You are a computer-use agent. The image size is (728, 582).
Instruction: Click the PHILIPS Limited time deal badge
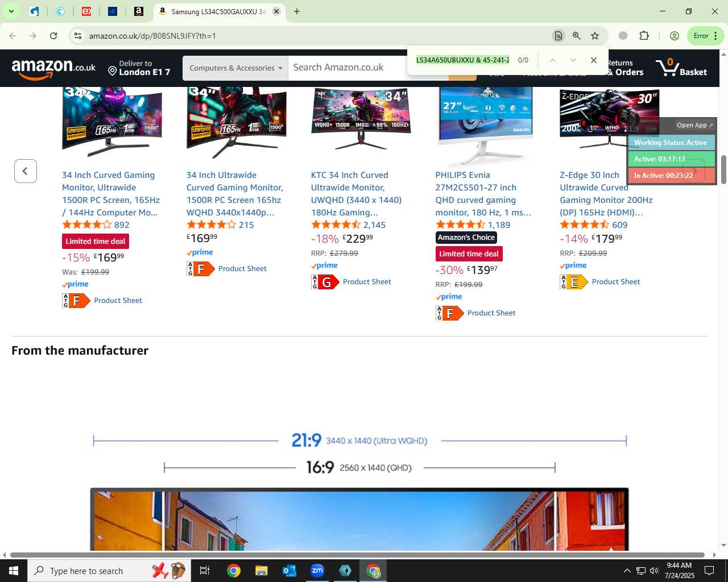pyautogui.click(x=469, y=254)
